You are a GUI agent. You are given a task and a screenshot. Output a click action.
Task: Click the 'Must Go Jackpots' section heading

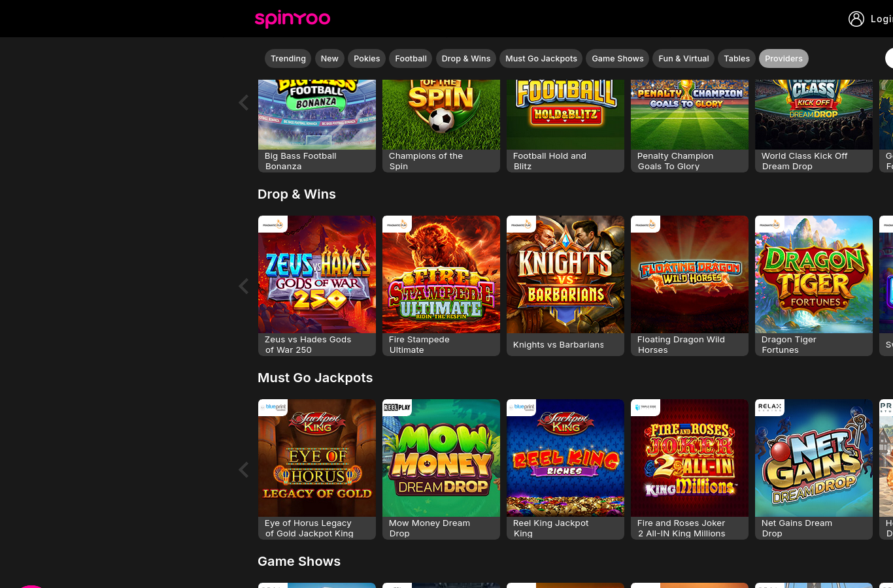point(315,378)
